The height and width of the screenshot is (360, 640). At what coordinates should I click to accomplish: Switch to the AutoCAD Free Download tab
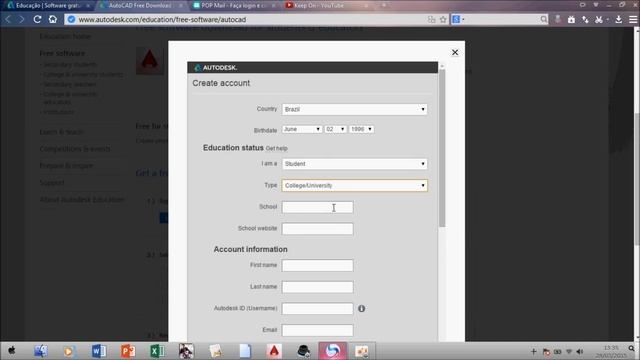pyautogui.click(x=140, y=5)
